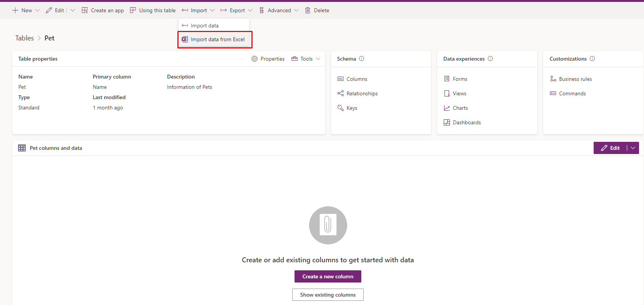Screen dimensions: 644x305
Task: Expand the purple Edit button's dropdown arrow
Action: [633, 148]
